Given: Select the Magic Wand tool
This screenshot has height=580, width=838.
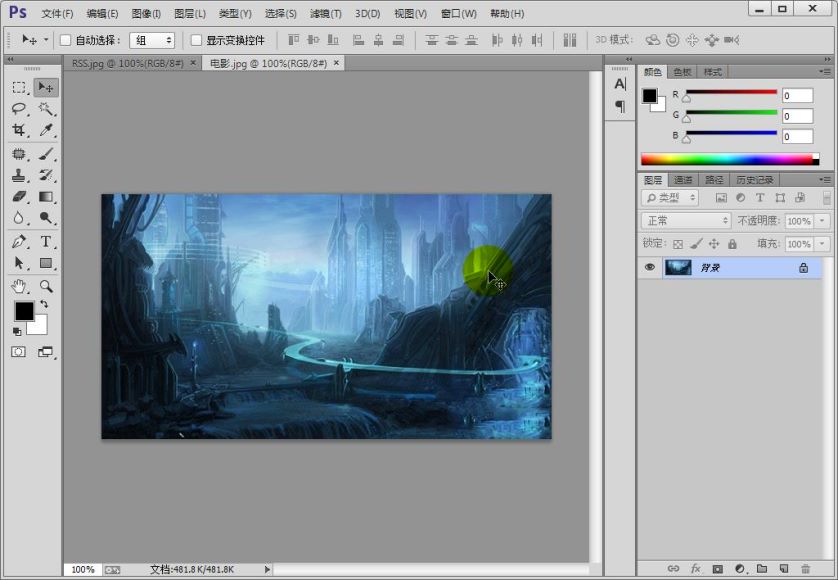Looking at the screenshot, I should (x=46, y=109).
